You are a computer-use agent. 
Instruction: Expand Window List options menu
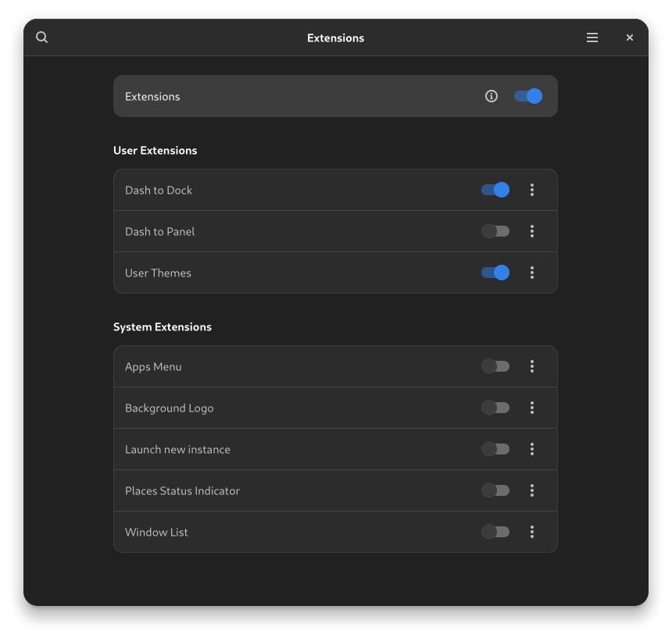click(x=532, y=532)
